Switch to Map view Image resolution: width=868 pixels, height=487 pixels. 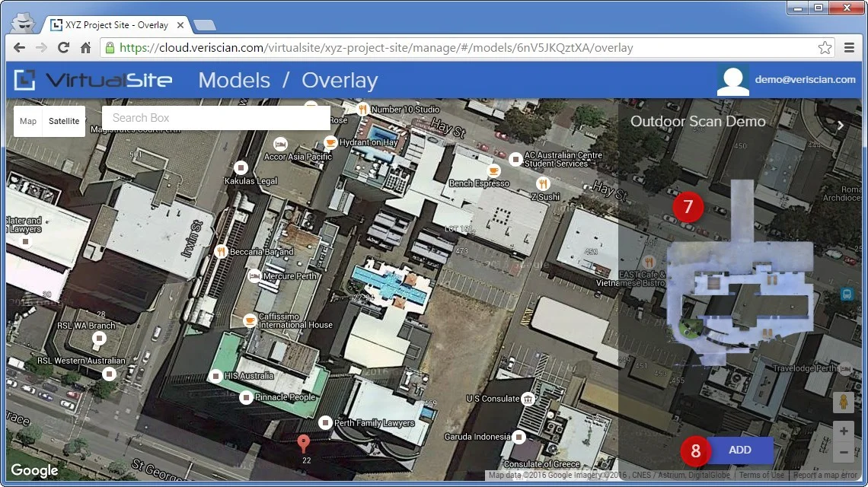tap(28, 121)
